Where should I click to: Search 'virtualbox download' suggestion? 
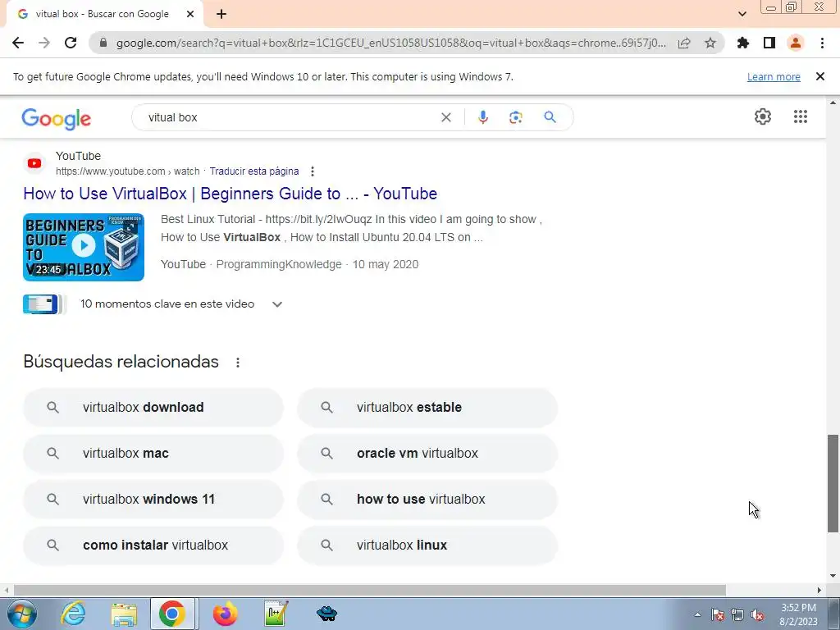pyautogui.click(x=153, y=408)
